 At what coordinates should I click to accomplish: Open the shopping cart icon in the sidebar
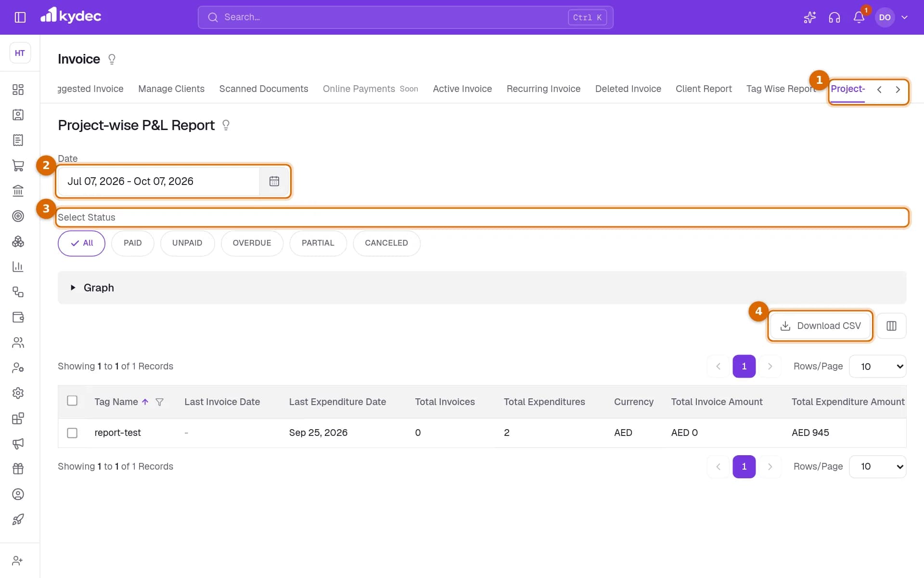click(x=18, y=165)
